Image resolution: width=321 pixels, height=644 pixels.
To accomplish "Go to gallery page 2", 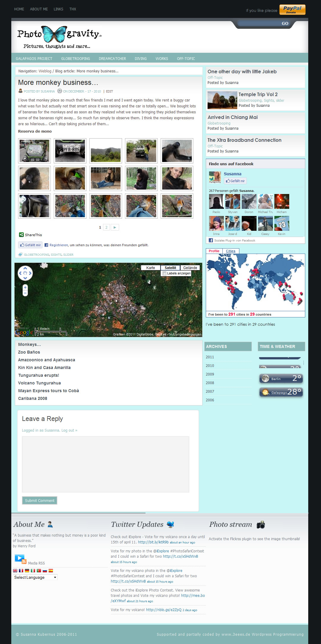I will (x=106, y=227).
